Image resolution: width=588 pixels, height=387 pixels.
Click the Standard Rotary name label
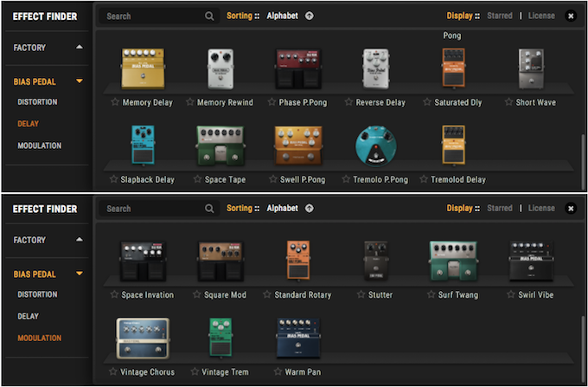[303, 295]
